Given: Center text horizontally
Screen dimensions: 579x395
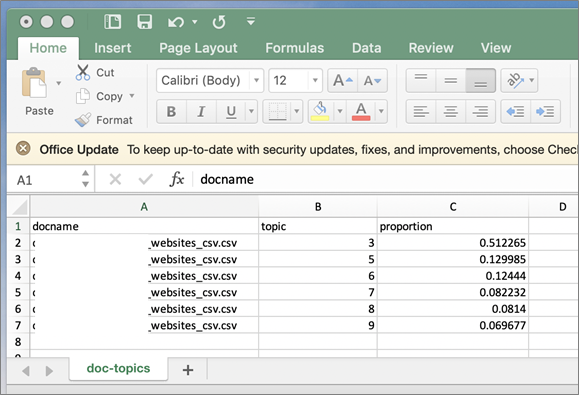Looking at the screenshot, I should pyautogui.click(x=450, y=111).
